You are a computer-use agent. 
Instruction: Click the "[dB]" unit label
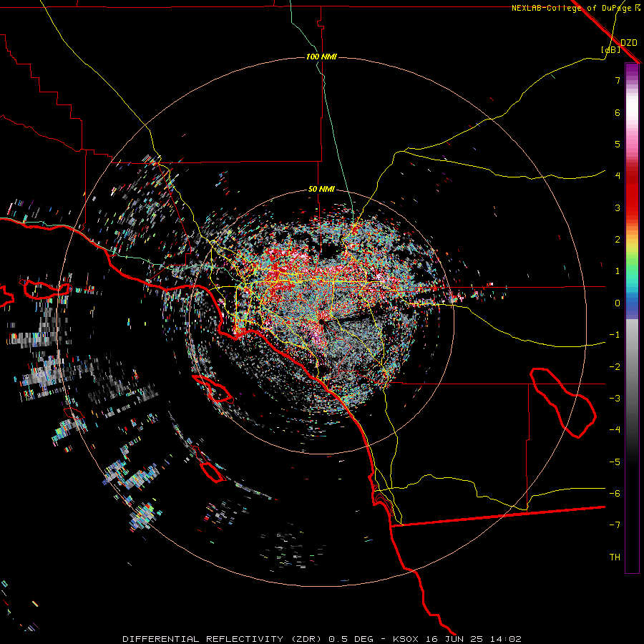[611, 50]
